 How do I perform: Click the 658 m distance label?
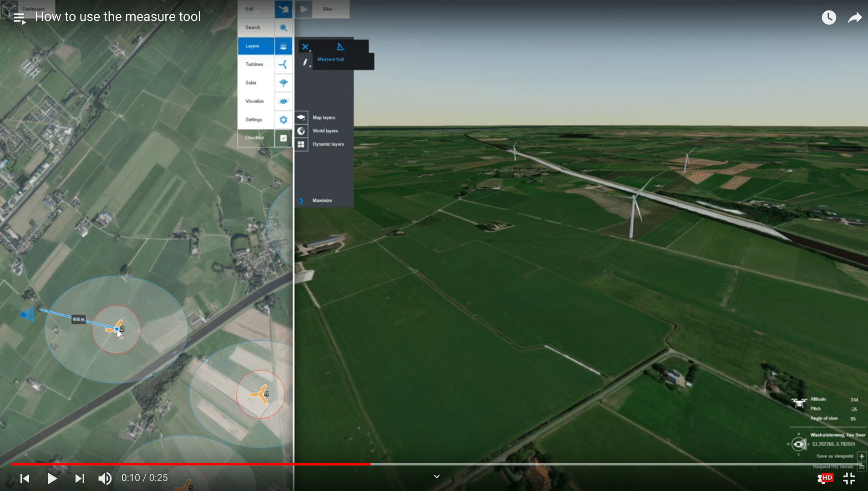click(79, 319)
